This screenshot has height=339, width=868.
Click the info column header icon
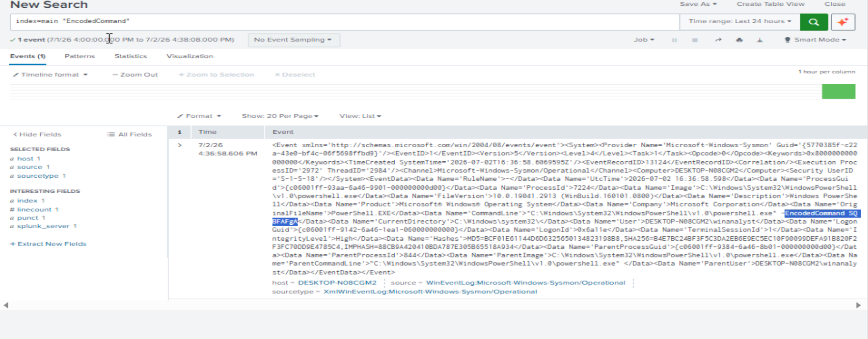(179, 132)
